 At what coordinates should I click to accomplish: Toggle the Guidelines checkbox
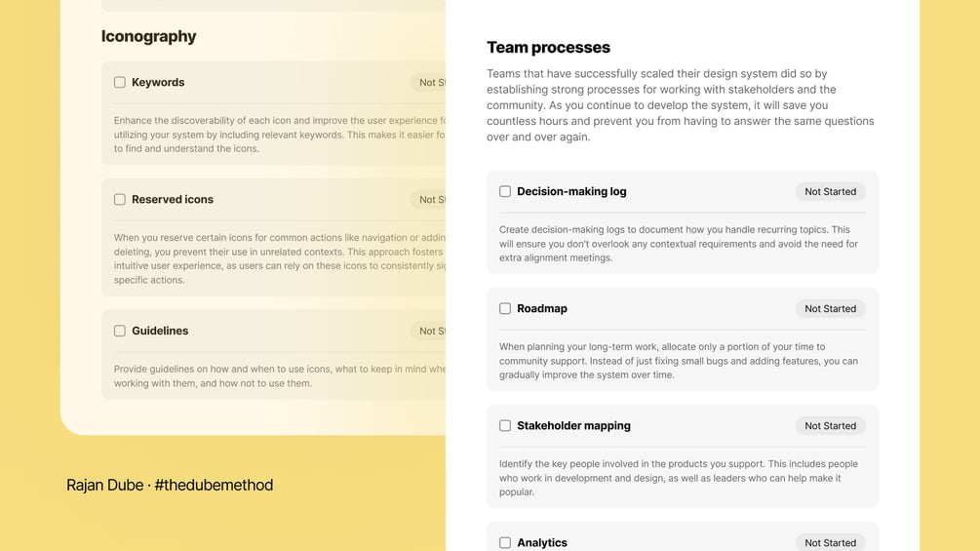tap(120, 332)
